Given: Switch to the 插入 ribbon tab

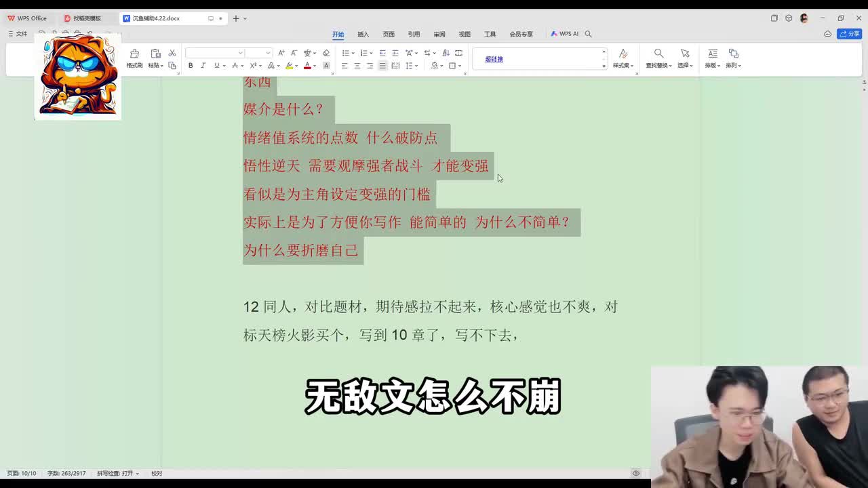Looking at the screenshot, I should [363, 34].
